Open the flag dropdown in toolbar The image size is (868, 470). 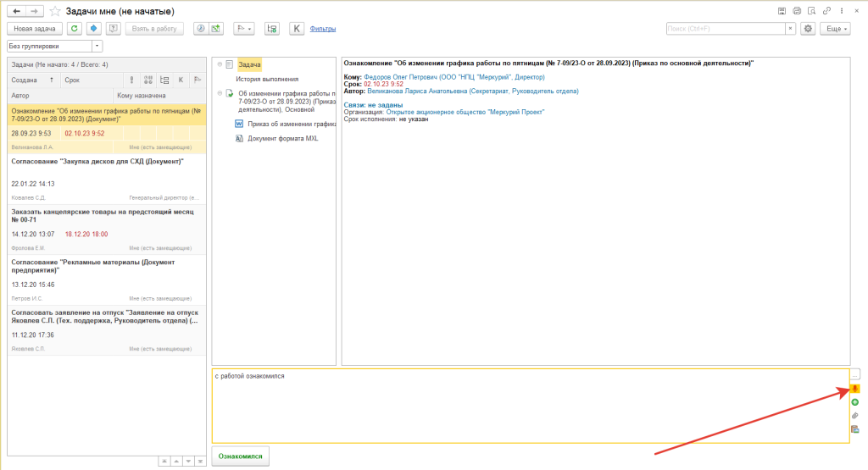pos(244,28)
